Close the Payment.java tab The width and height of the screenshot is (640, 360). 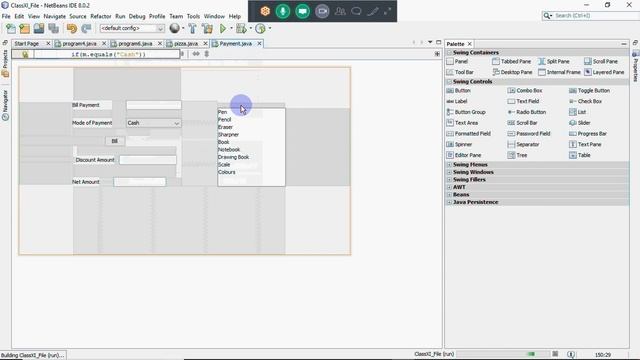[x=259, y=43]
